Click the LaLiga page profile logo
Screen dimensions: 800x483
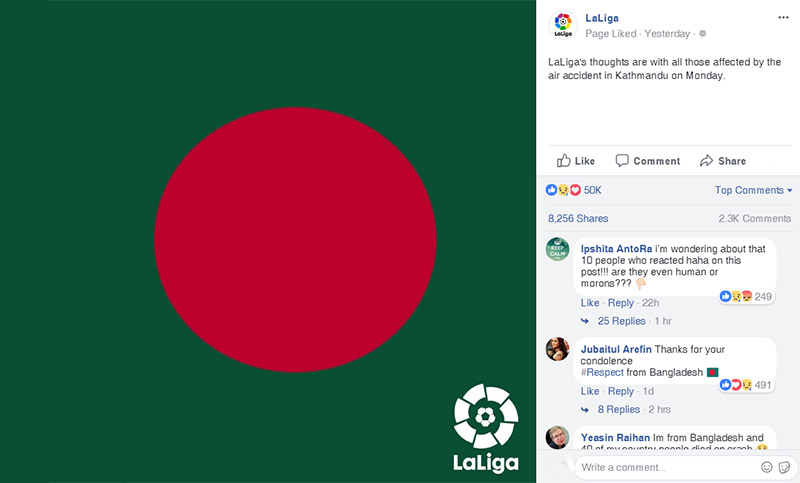(x=563, y=24)
